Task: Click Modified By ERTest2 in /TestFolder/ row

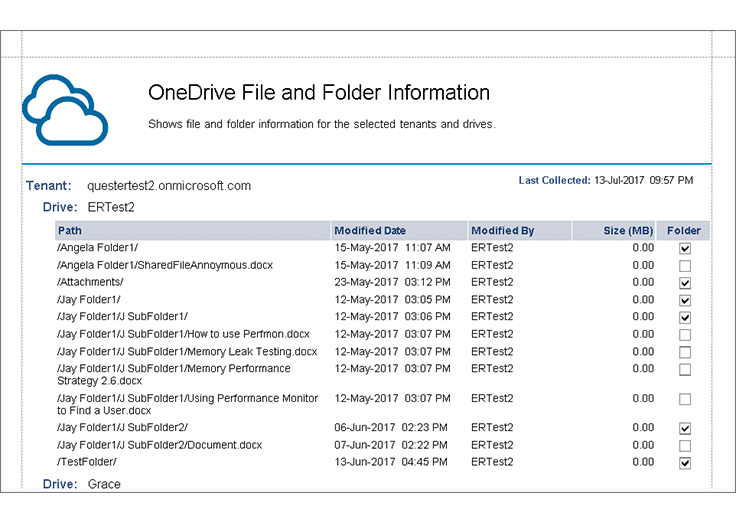Action: click(492, 462)
